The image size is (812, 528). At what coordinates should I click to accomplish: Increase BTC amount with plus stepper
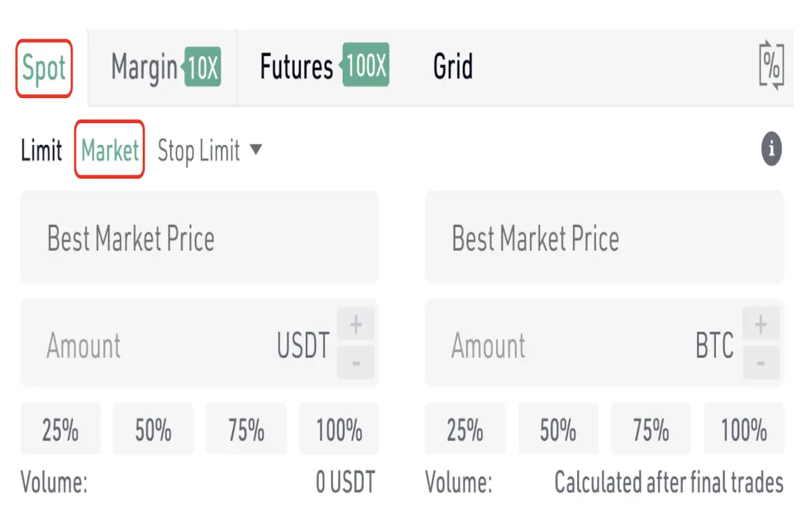point(761,326)
